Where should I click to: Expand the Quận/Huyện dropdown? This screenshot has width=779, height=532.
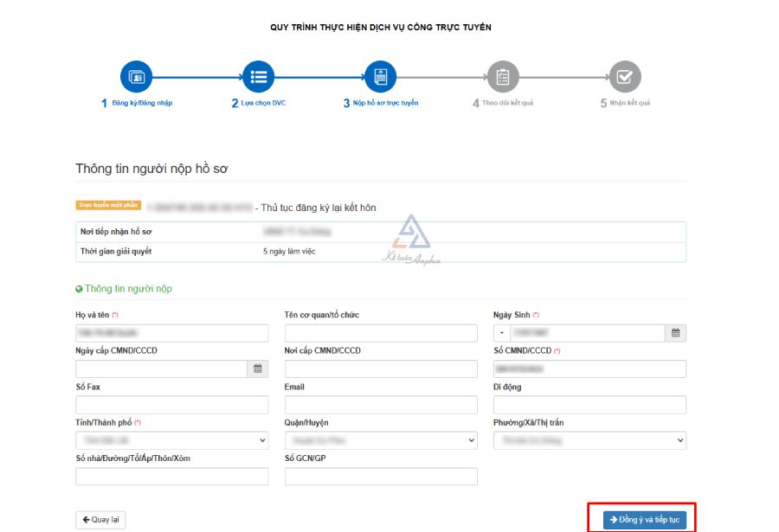[380, 441]
